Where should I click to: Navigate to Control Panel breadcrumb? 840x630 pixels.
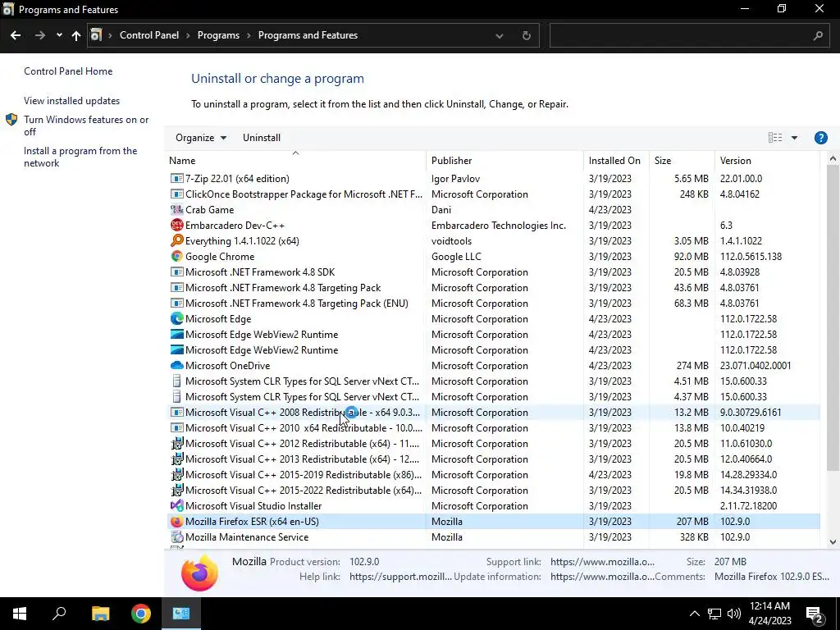pos(149,35)
